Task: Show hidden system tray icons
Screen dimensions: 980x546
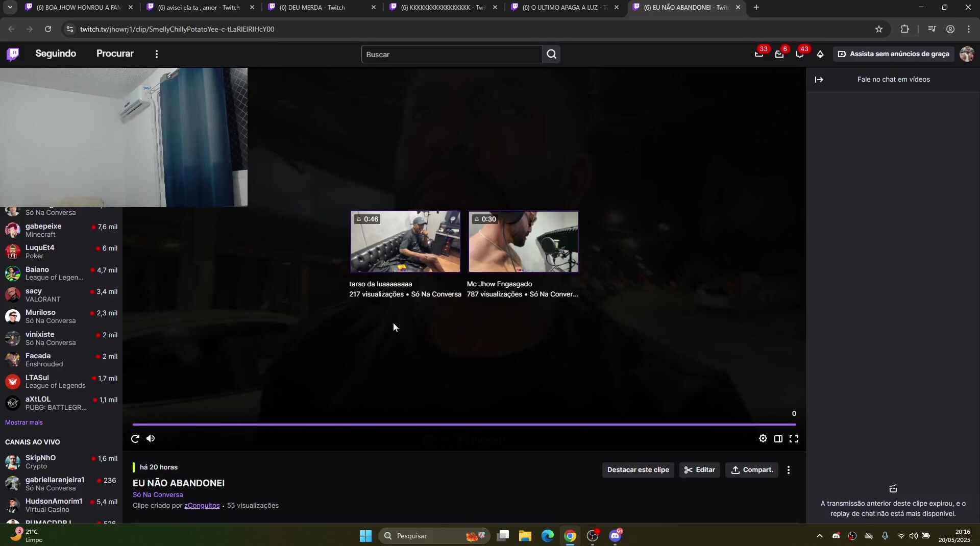Action: [x=820, y=536]
